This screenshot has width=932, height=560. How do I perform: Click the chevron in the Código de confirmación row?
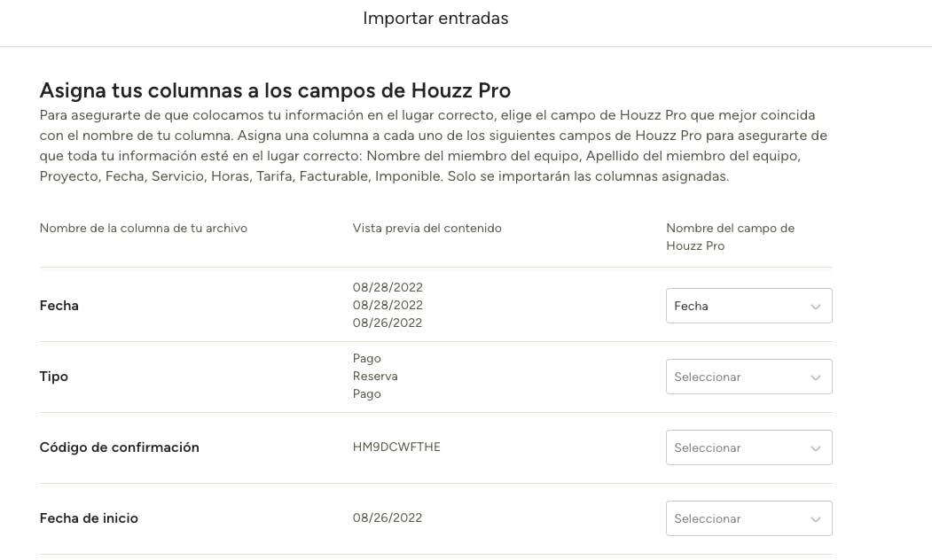point(815,448)
